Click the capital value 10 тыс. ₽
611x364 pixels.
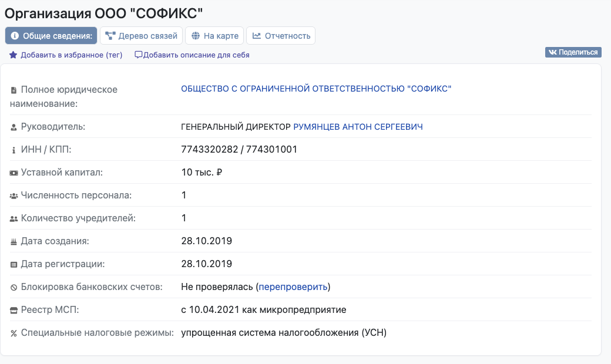[x=202, y=173]
